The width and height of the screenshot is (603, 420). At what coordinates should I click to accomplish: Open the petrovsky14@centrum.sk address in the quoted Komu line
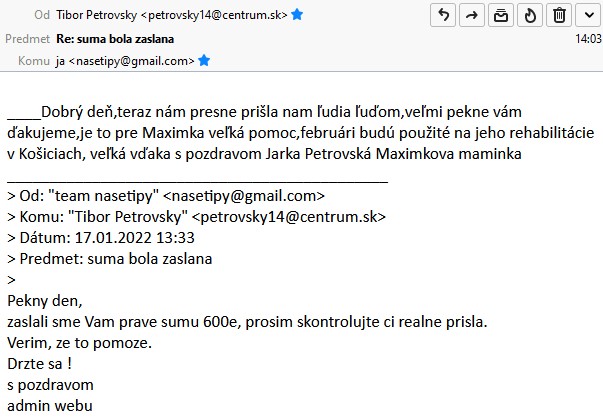[288, 217]
